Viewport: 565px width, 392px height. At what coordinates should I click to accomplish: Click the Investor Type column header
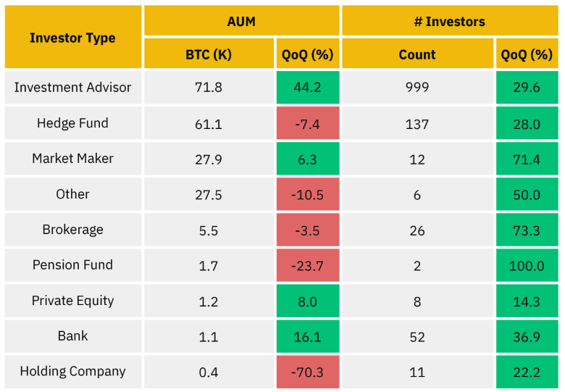tap(72, 38)
